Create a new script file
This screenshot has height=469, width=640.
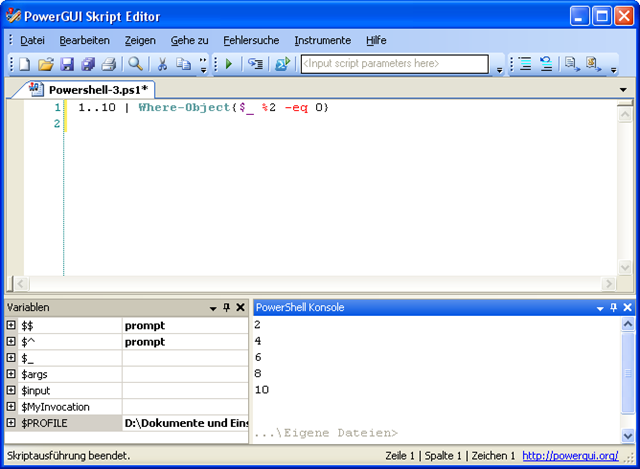[x=25, y=64]
